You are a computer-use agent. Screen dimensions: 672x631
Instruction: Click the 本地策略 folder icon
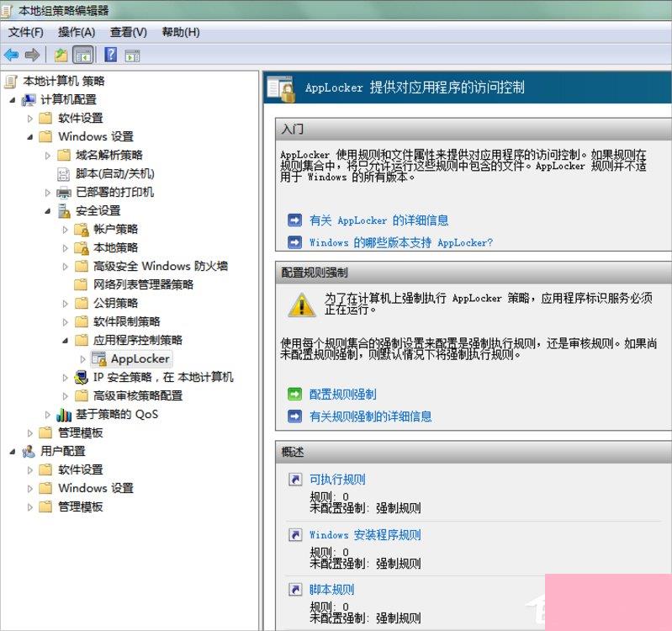[82, 247]
